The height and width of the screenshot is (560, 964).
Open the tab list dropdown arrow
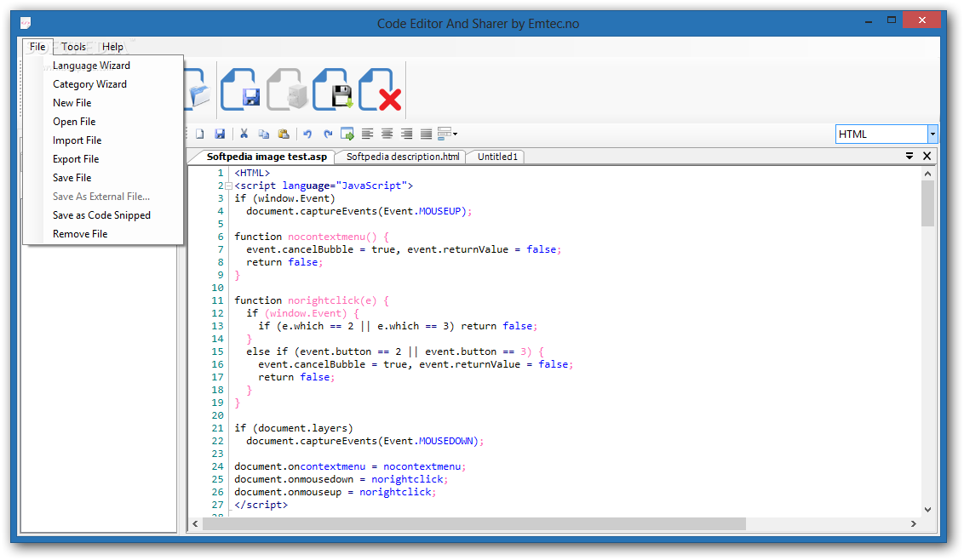tap(909, 156)
